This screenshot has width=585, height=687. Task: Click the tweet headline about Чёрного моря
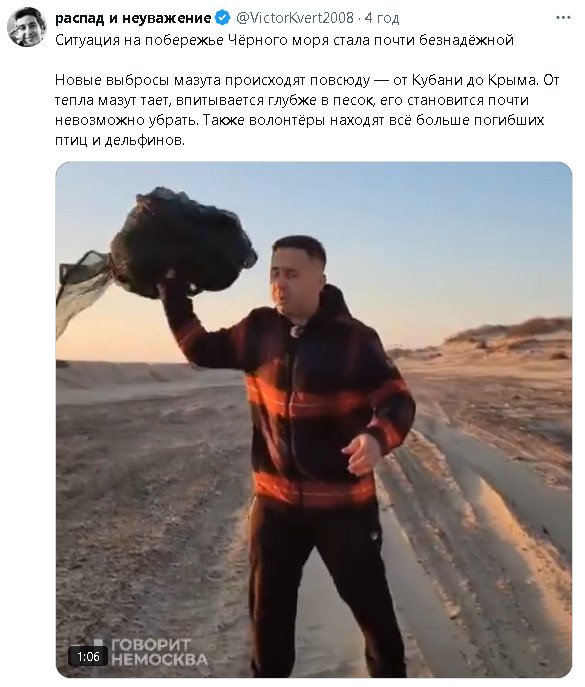pyautogui.click(x=284, y=40)
